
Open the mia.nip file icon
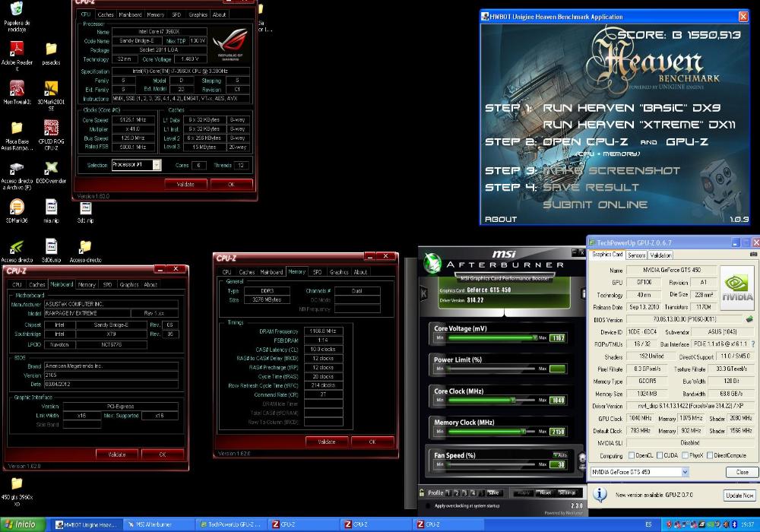click(51, 211)
